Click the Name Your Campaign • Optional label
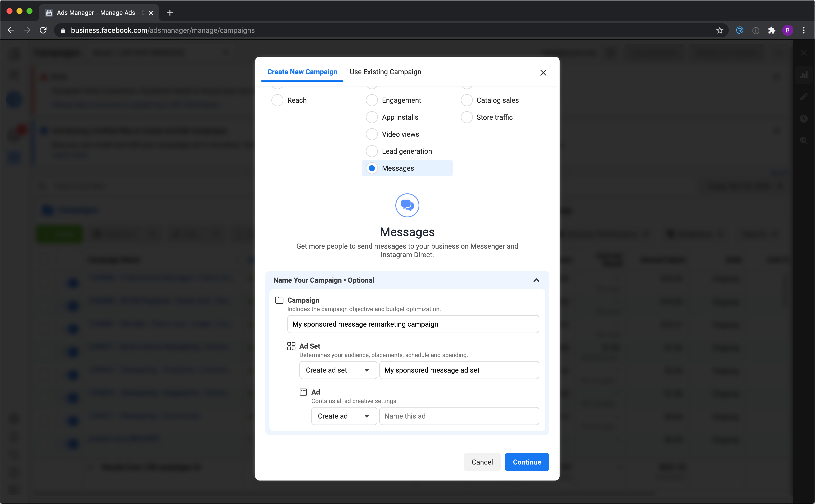This screenshot has height=504, width=815. click(x=323, y=280)
